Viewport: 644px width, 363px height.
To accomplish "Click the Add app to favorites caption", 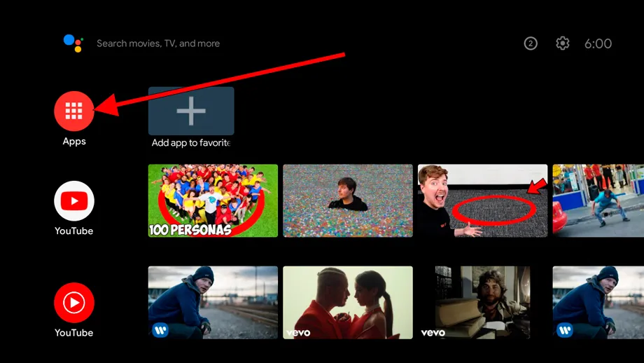I will tap(191, 143).
